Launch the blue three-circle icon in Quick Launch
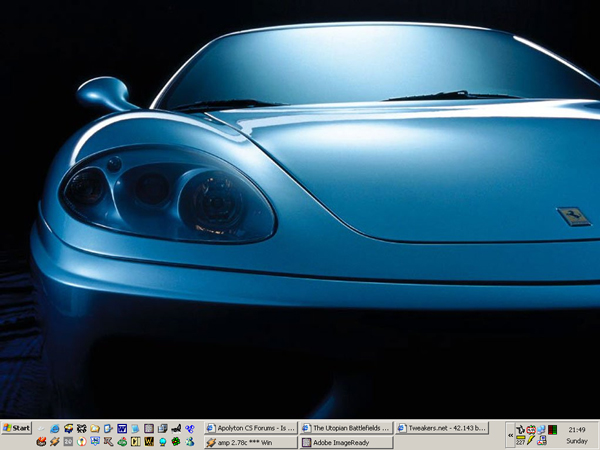This screenshot has width=600, height=450. pyautogui.click(x=190, y=428)
